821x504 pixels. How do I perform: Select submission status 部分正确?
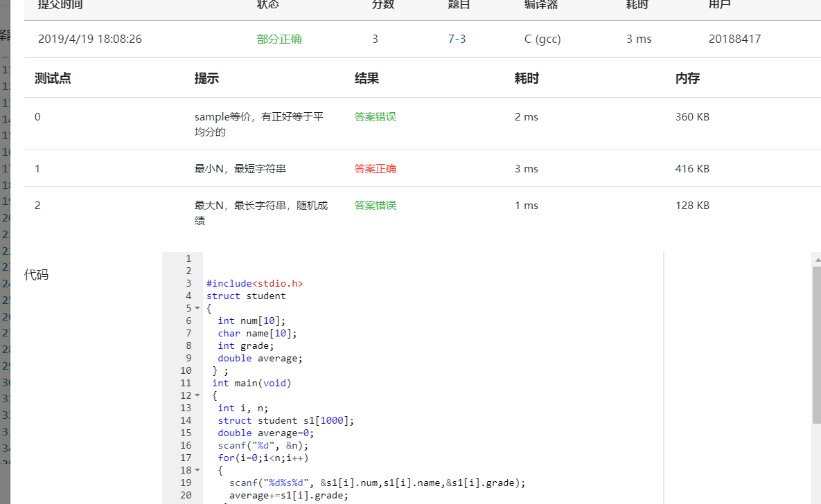click(279, 39)
